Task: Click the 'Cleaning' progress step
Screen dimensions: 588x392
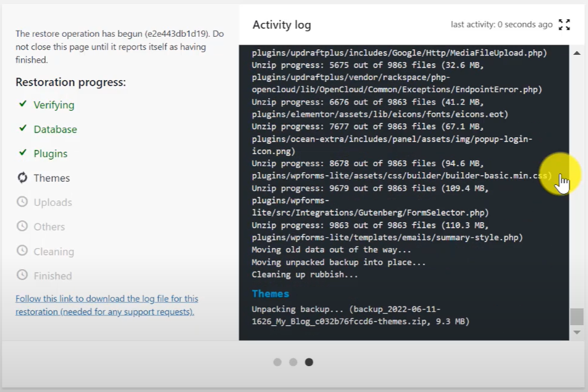Action: [54, 252]
